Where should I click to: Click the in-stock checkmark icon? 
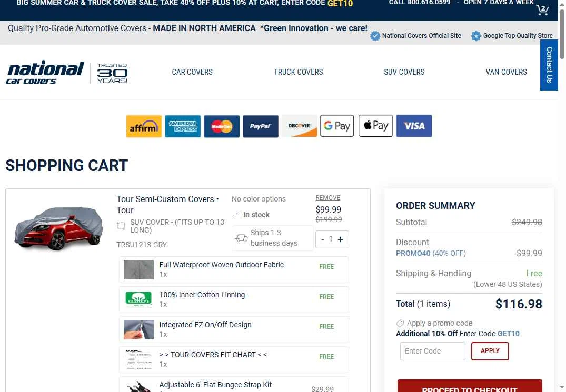[x=235, y=215]
